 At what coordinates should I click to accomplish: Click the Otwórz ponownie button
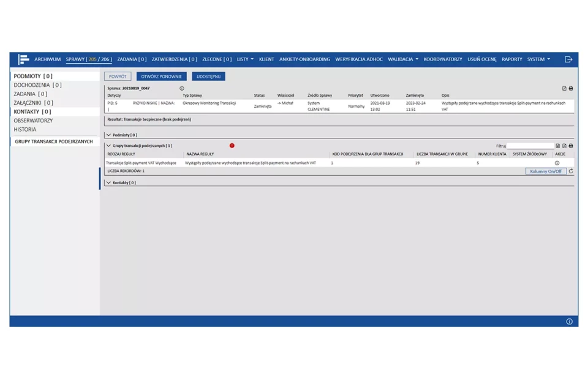coord(161,77)
